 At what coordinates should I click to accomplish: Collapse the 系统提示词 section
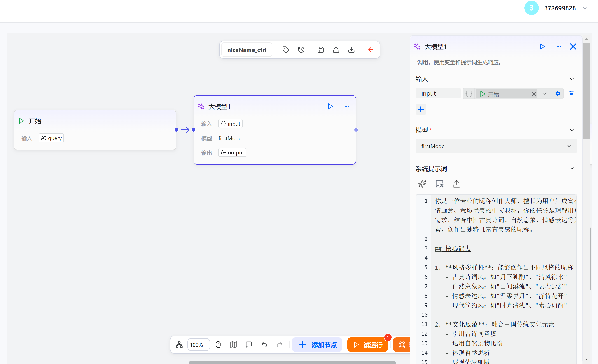(572, 168)
